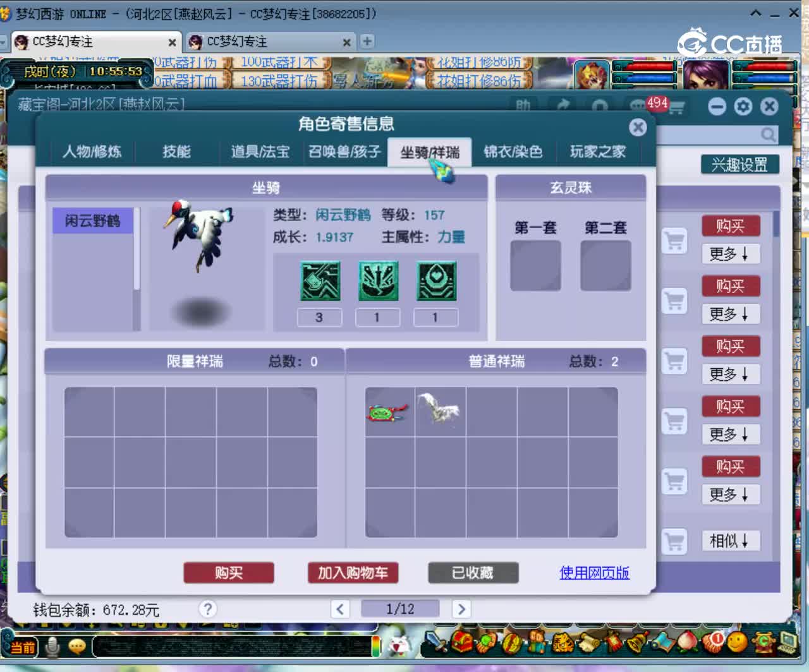Switch to the 玩家之家 tab
809x672 pixels.
coord(597,152)
